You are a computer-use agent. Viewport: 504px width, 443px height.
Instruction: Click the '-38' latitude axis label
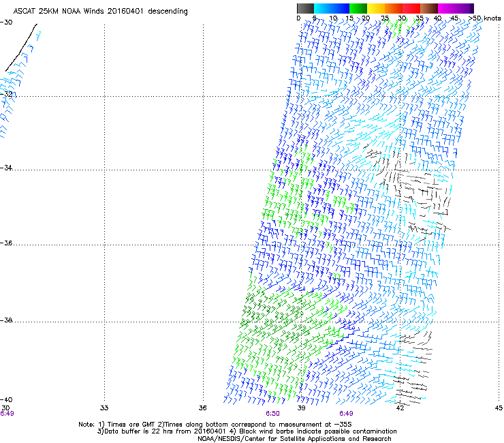coord(6,320)
